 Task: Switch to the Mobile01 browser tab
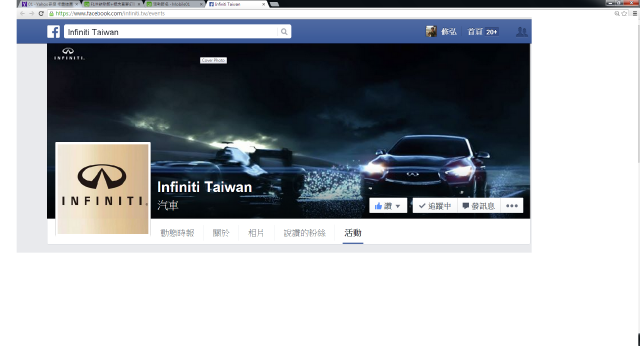pyautogui.click(x=174, y=4)
